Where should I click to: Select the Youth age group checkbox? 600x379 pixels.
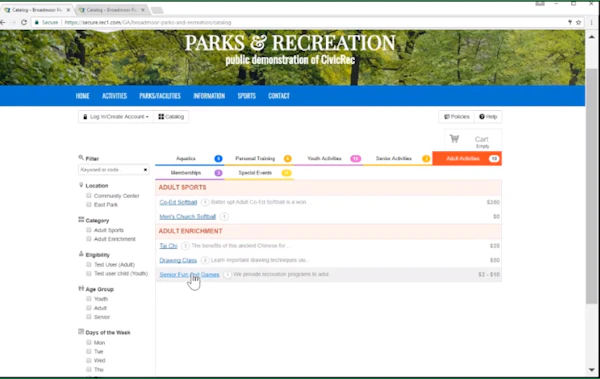pos(89,299)
